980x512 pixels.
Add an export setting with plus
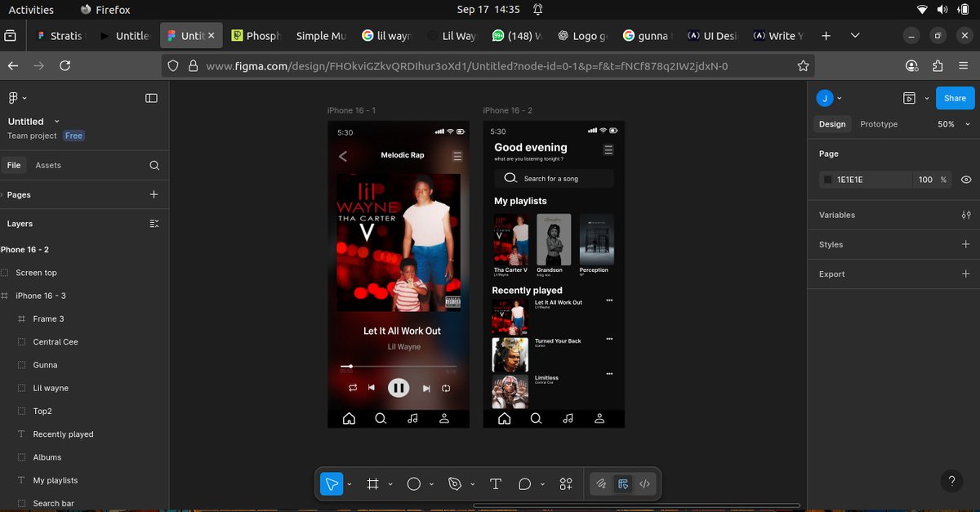coord(966,274)
